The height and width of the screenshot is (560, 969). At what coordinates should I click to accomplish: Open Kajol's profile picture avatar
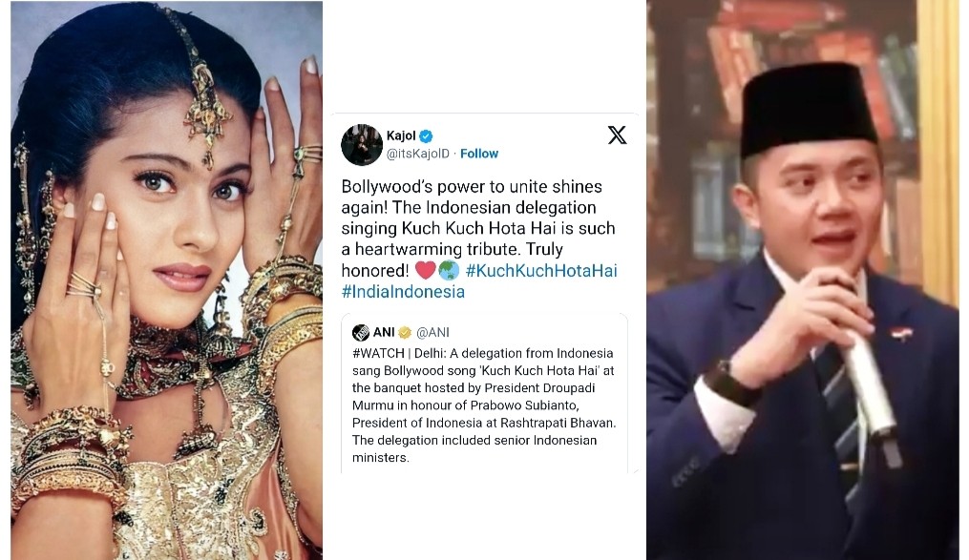click(362, 144)
